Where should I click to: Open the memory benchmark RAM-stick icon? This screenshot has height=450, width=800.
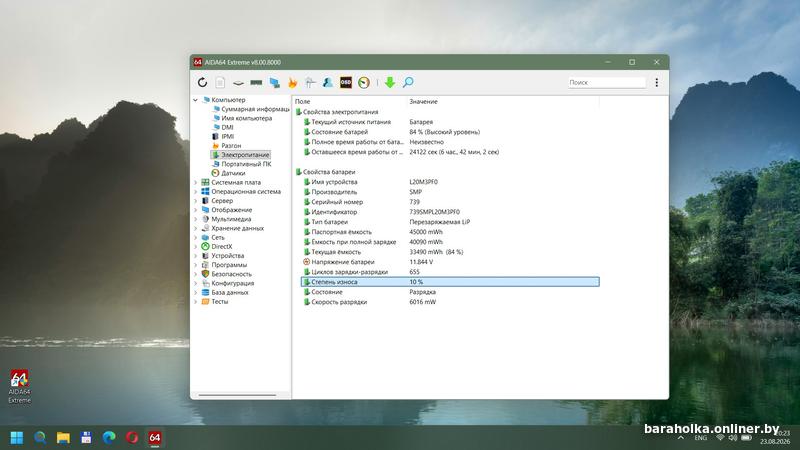[x=256, y=82]
